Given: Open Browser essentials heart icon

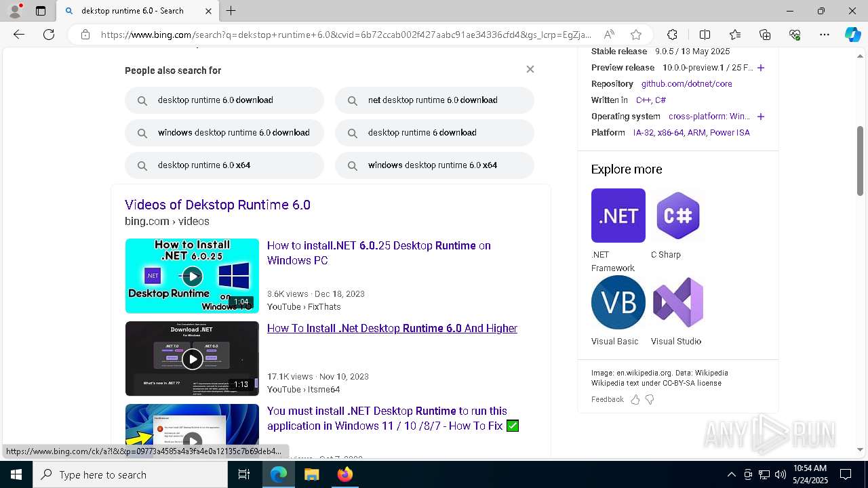Looking at the screenshot, I should pyautogui.click(x=795, y=35).
